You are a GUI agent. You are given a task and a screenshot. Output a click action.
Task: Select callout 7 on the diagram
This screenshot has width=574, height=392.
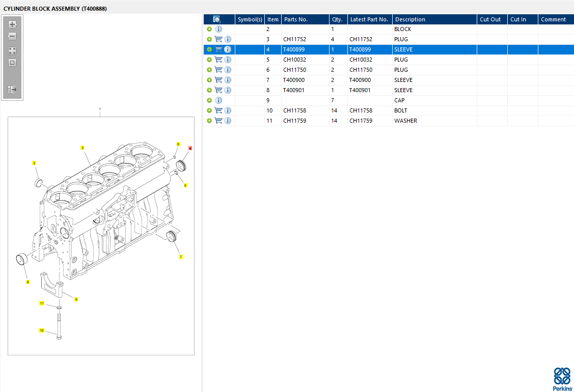(x=181, y=257)
